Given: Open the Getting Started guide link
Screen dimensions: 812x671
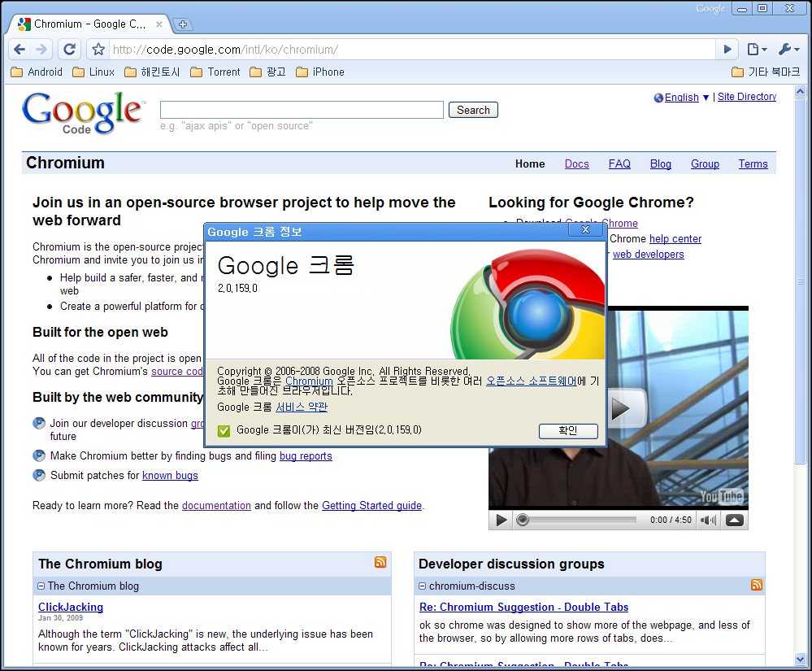Looking at the screenshot, I should point(371,506).
